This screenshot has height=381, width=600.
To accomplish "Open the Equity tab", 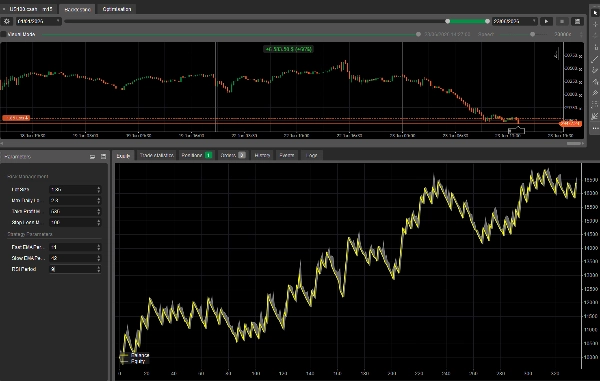I will tap(123, 156).
